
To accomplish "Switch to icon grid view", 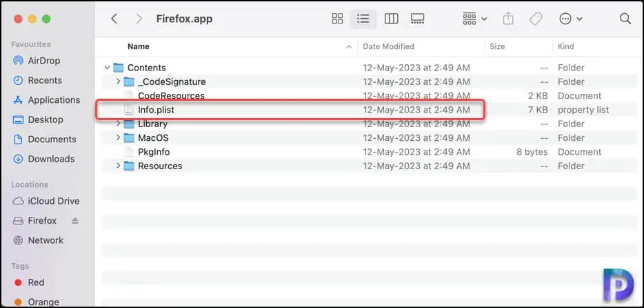I will pyautogui.click(x=337, y=19).
